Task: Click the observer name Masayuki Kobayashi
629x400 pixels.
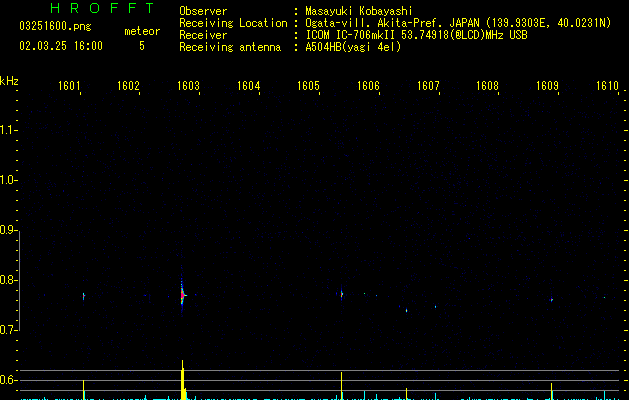Action: click(x=359, y=11)
